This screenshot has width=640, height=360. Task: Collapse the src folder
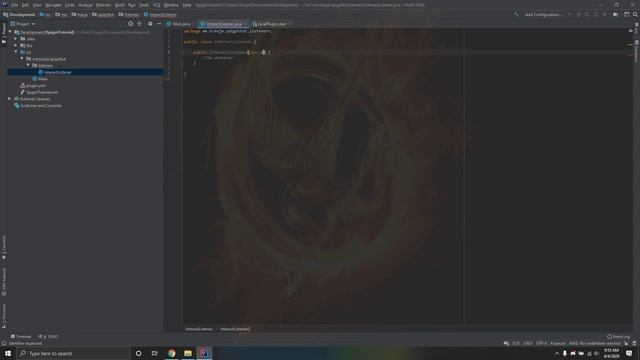(16, 52)
